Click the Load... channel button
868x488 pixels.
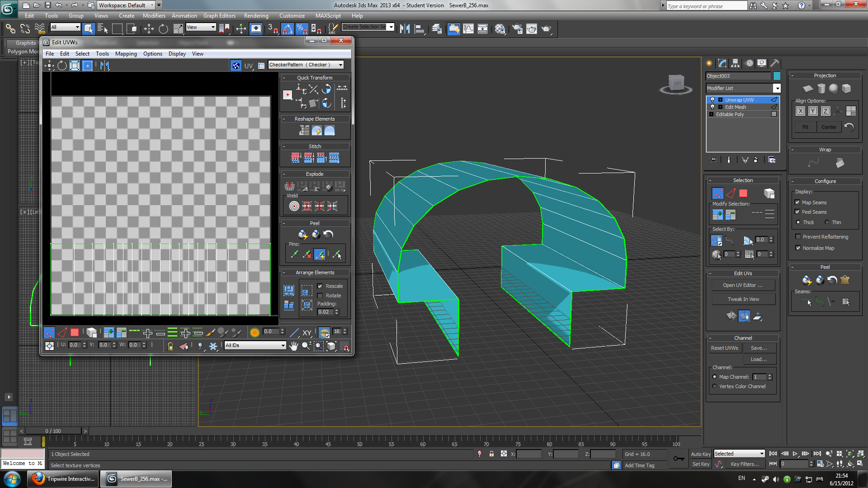click(759, 359)
